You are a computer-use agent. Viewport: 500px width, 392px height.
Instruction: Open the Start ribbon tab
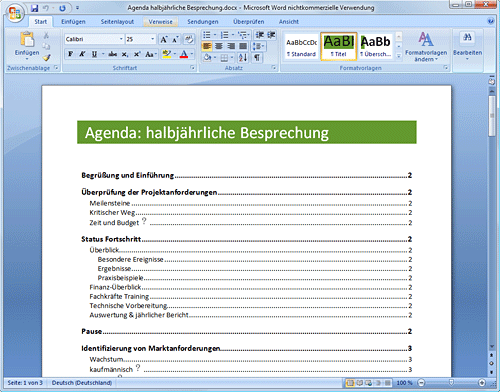point(41,22)
